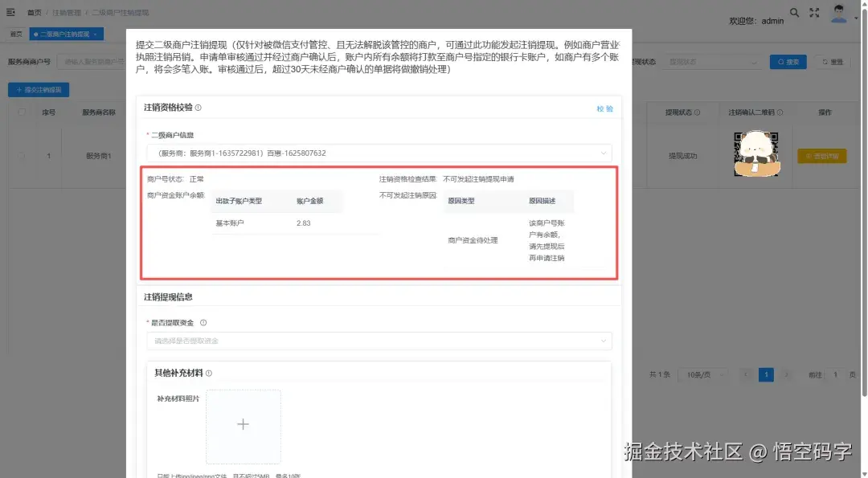
Task: Toggle fullscreen with the expand icon
Action: pyautogui.click(x=814, y=12)
